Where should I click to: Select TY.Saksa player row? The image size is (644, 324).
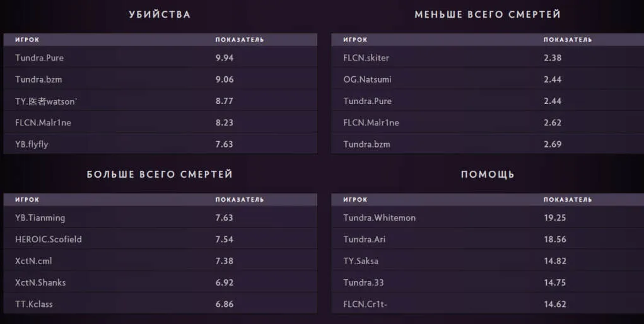[x=361, y=261]
